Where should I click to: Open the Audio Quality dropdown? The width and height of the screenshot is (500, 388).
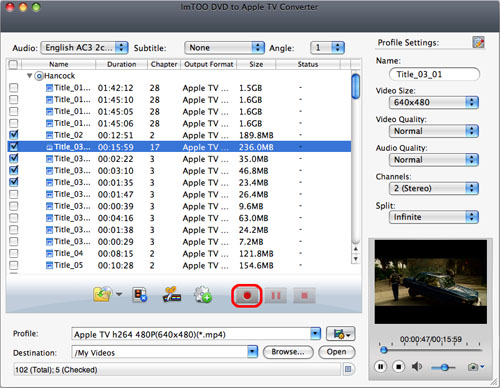(434, 160)
